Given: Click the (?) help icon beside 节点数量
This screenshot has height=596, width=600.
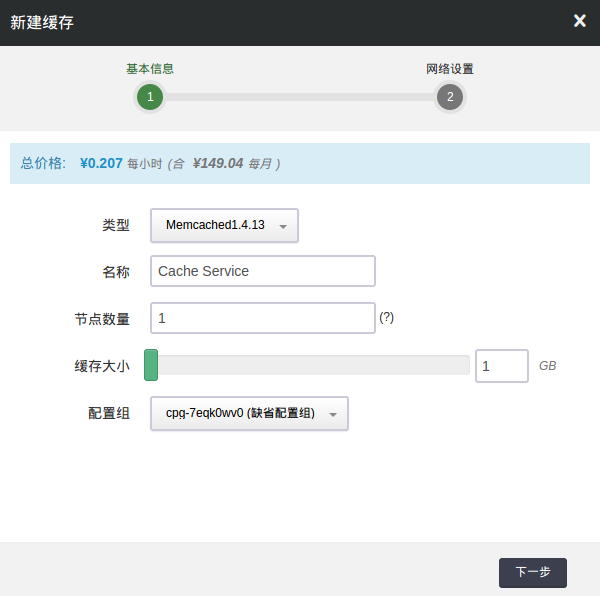Looking at the screenshot, I should point(387,317).
